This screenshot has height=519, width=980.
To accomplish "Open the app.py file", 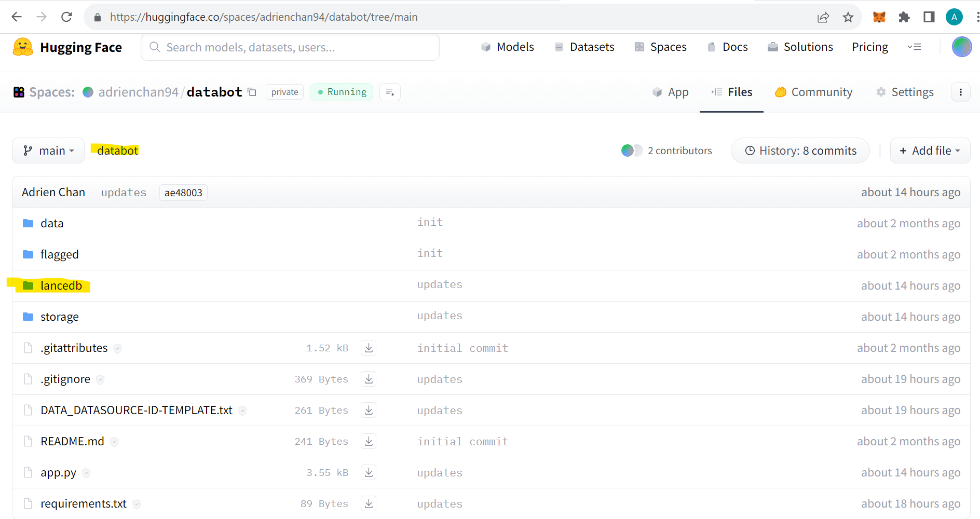I will (58, 473).
